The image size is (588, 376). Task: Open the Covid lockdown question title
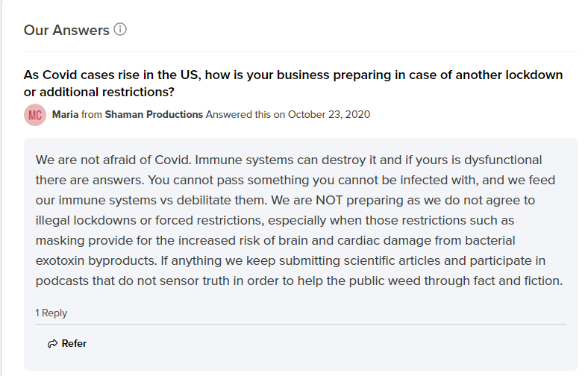293,84
